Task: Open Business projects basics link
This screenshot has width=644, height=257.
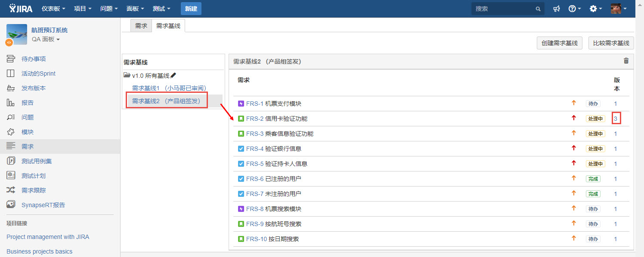Action: (40, 251)
